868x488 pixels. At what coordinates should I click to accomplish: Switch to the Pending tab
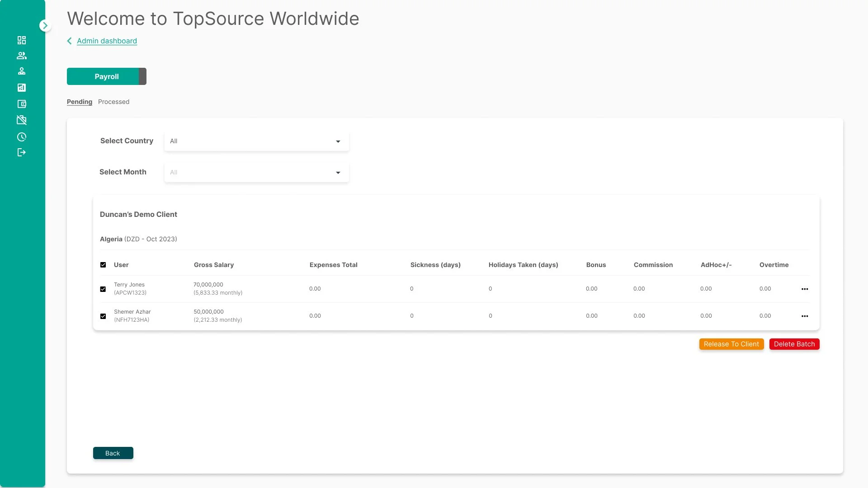click(80, 102)
